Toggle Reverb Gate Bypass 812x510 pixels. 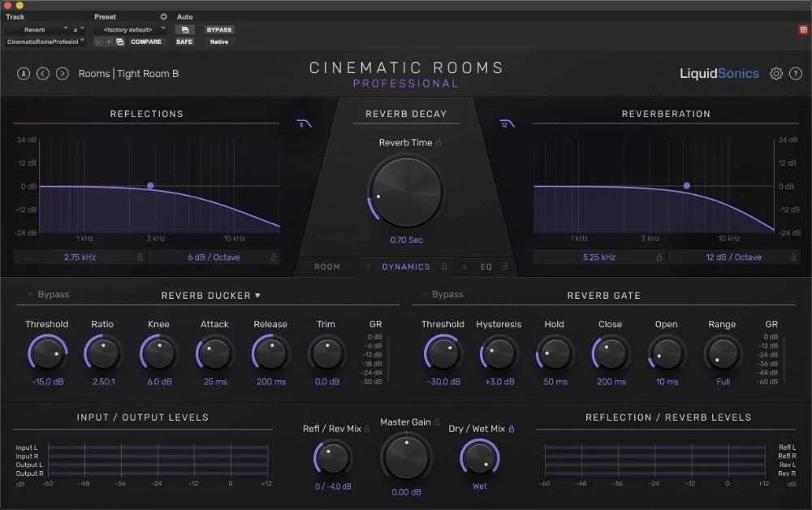click(x=443, y=294)
